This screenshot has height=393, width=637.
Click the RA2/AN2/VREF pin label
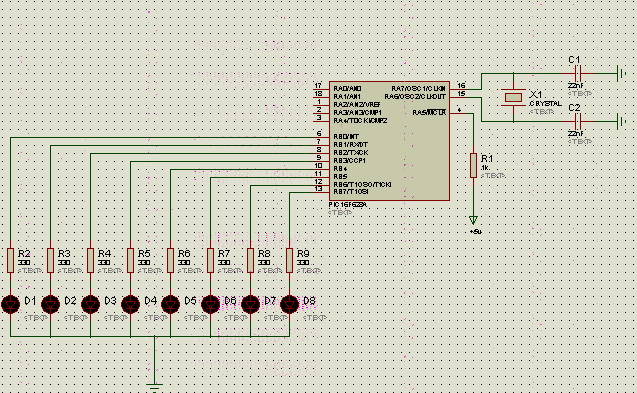pyautogui.click(x=357, y=104)
